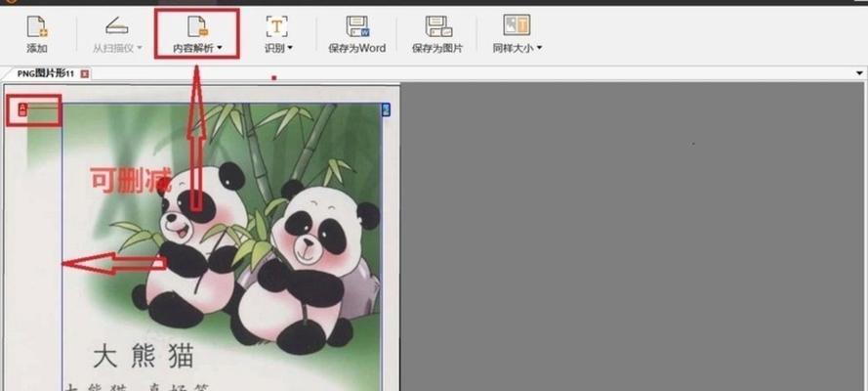The width and height of the screenshot is (868, 391).
Task: Click the blue region type icon on image
Action: point(386,109)
